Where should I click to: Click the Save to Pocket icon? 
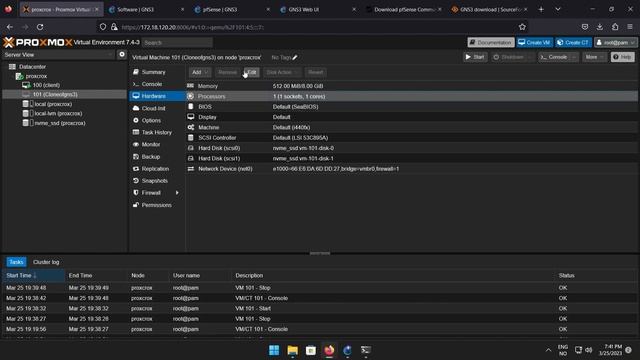[x=585, y=27]
